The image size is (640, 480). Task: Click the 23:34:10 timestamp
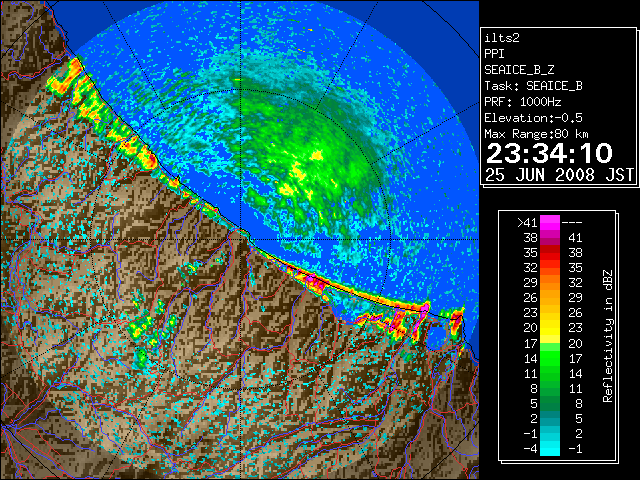(x=549, y=153)
